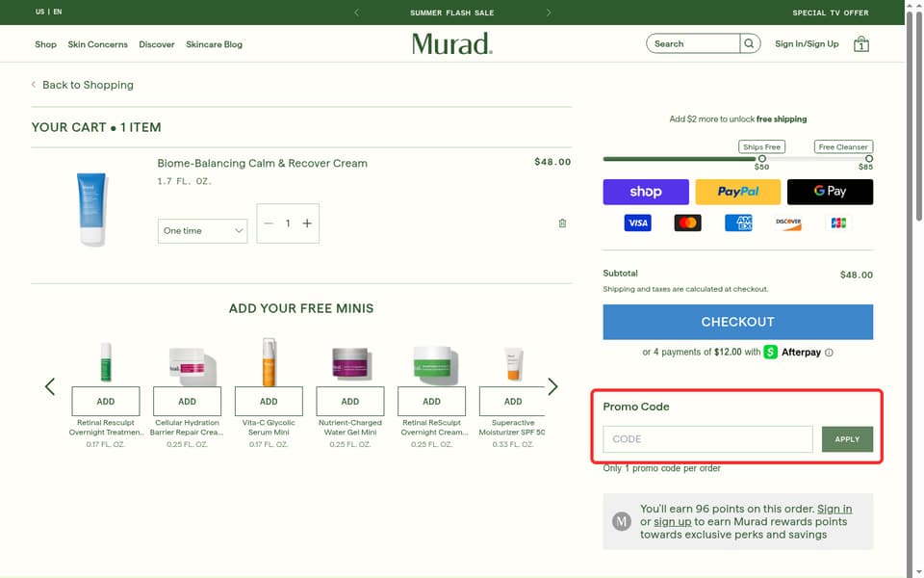
Task: Click the Nutrient-Charged Water Gel mini image
Action: point(350,364)
